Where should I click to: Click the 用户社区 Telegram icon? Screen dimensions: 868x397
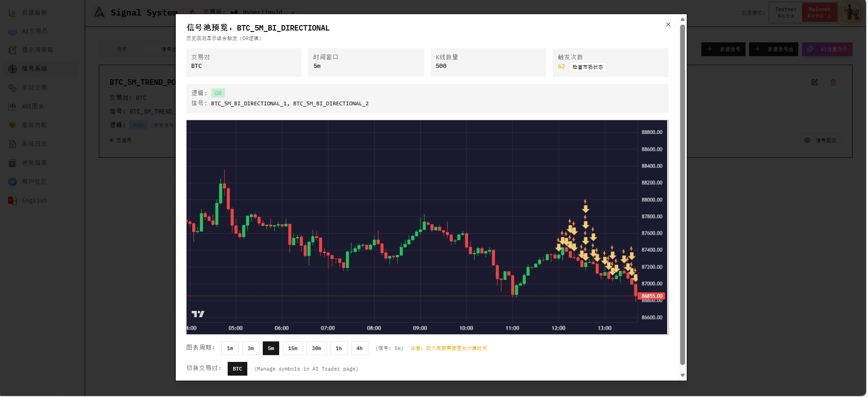point(13,182)
